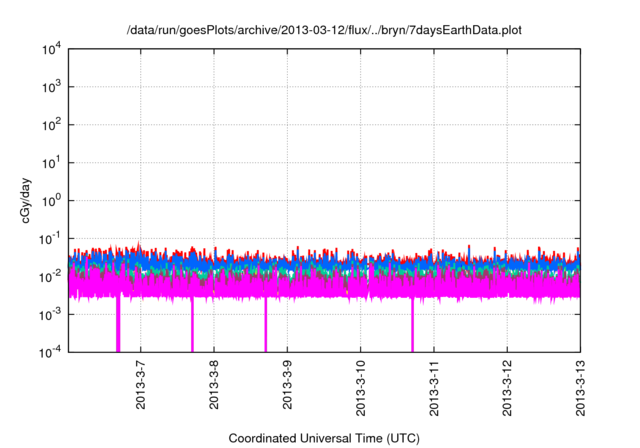
Task: Click the plot title file path text
Action: (324, 31)
